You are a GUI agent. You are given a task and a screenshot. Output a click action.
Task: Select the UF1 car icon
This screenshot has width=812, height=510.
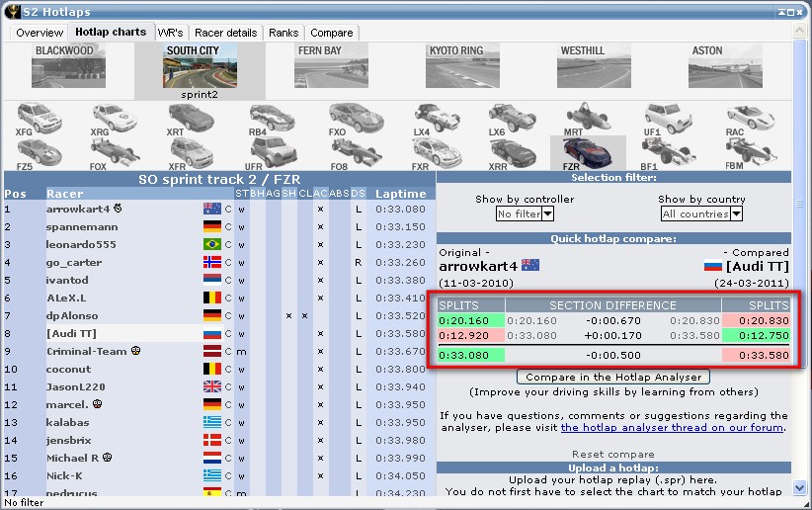[668, 119]
